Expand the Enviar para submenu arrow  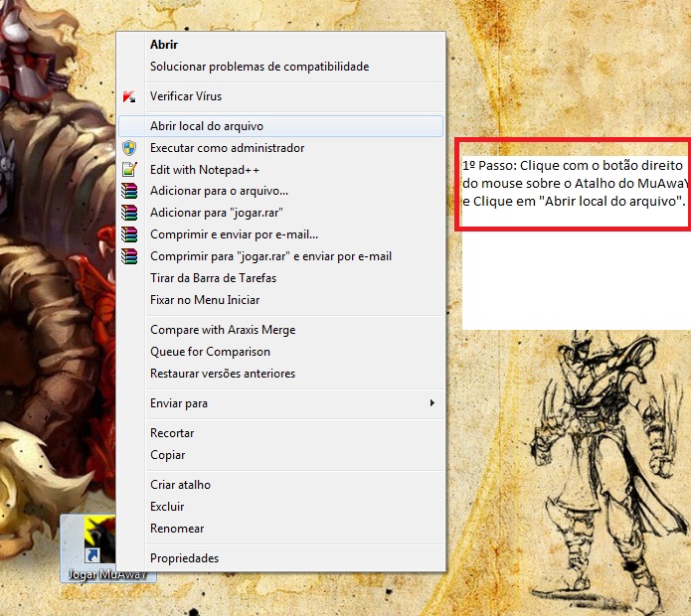(432, 403)
